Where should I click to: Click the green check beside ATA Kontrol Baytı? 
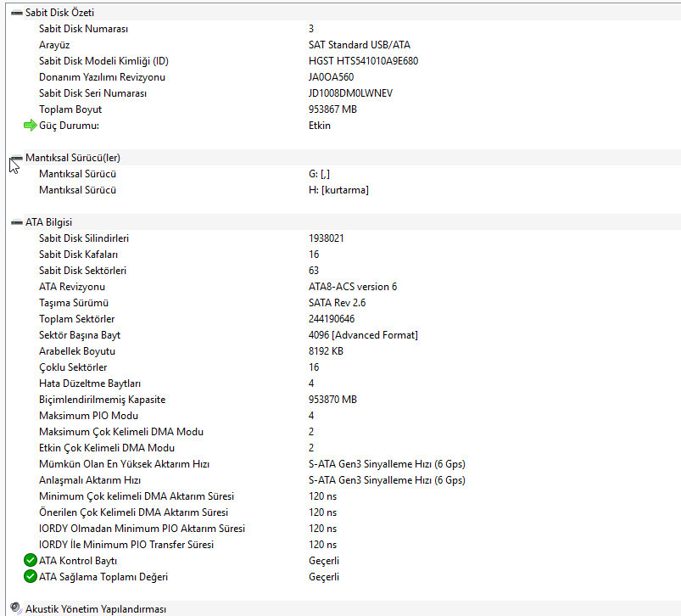pos(30,560)
